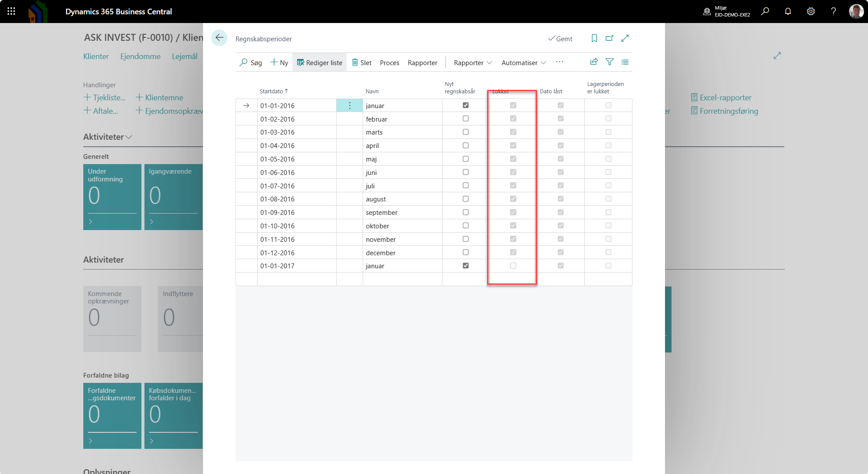
Task: Toggle Rediger liste mode
Action: [320, 63]
